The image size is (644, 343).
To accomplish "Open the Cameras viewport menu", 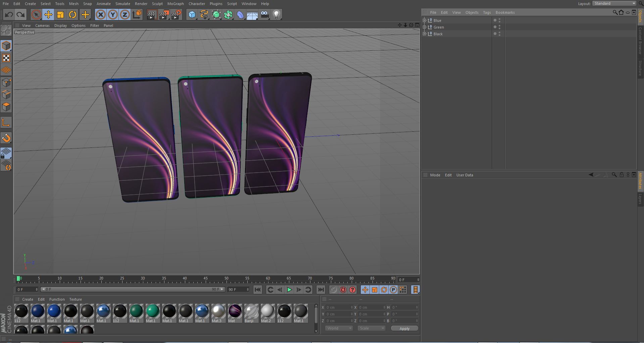I will click(x=42, y=26).
